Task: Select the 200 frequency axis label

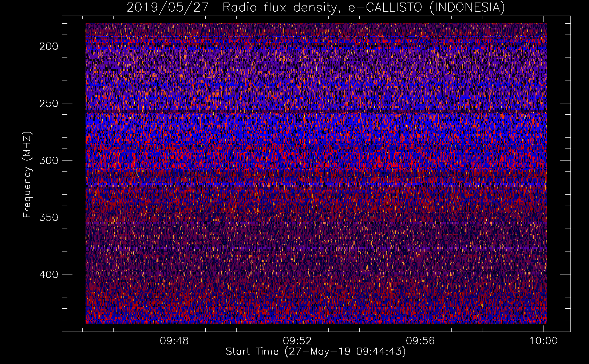Action: point(48,46)
